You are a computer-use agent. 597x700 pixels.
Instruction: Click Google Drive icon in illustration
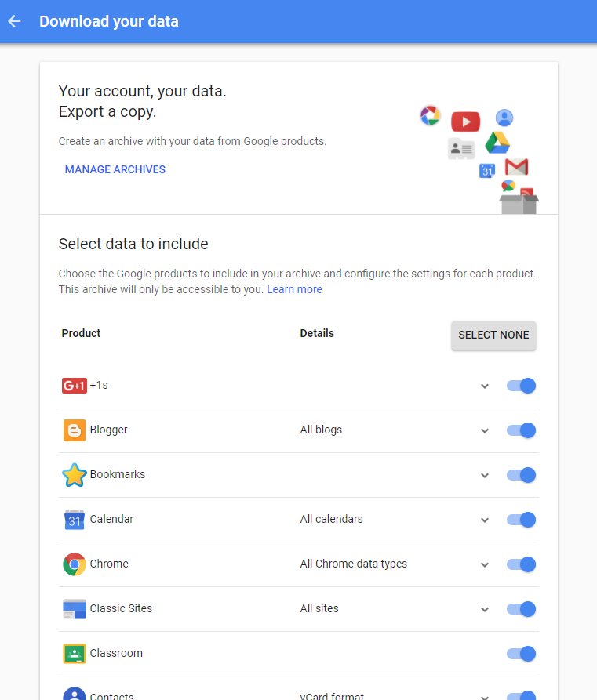point(497,143)
